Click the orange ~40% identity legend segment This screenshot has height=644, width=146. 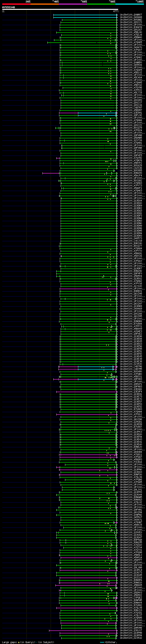45,4
